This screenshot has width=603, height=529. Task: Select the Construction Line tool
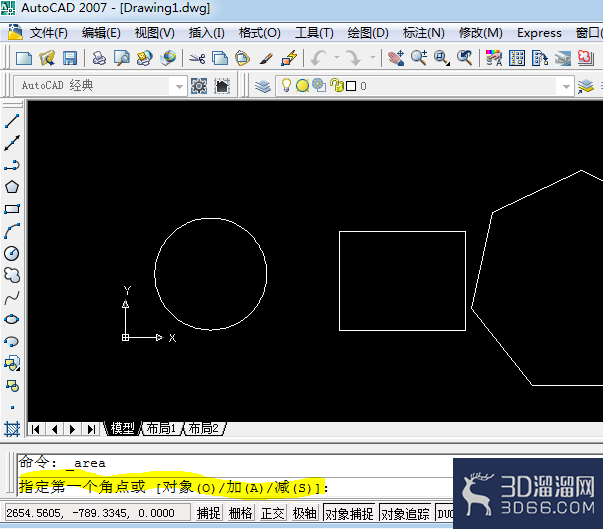pyautogui.click(x=12, y=143)
